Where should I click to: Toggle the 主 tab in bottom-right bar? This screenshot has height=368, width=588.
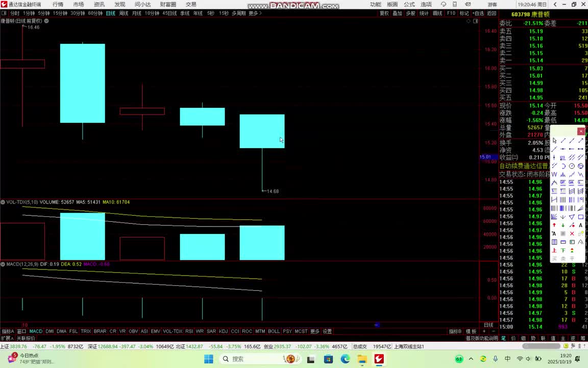(563, 338)
